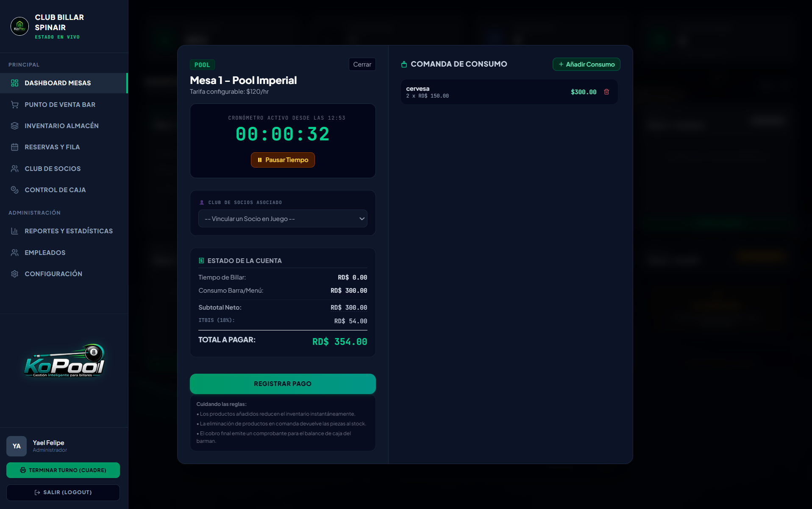Click the POOL category badge
This screenshot has width=812, height=509.
[202, 65]
